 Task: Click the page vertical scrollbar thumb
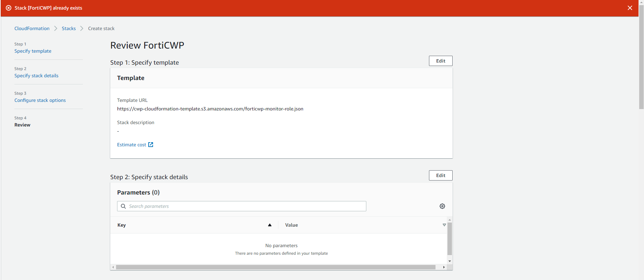click(641, 57)
